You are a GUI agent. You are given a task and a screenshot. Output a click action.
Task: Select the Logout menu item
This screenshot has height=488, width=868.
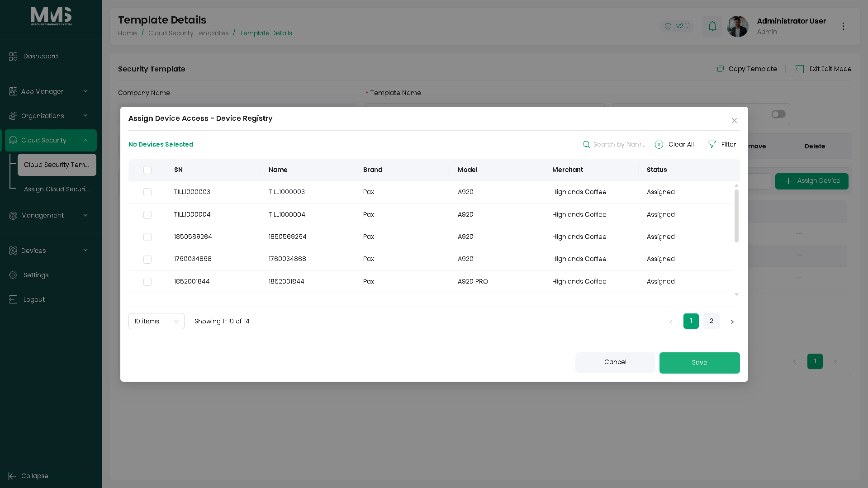51,299
